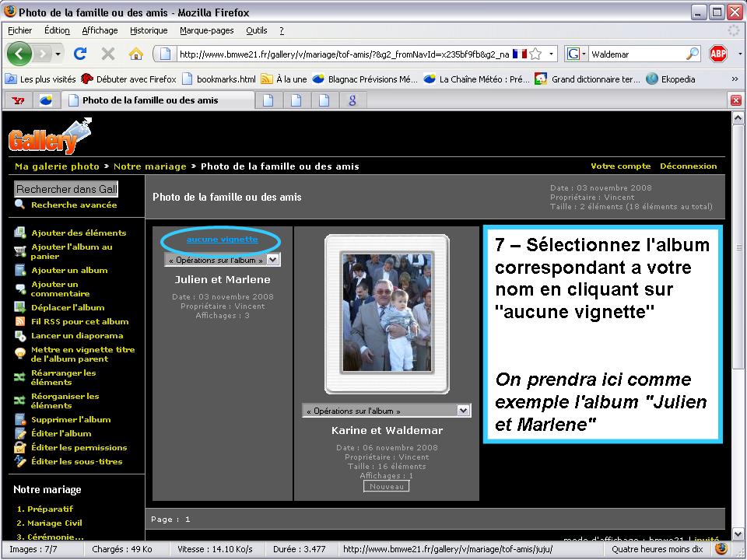Reload the page with the refresh icon
The image size is (747, 560).
pos(80,54)
